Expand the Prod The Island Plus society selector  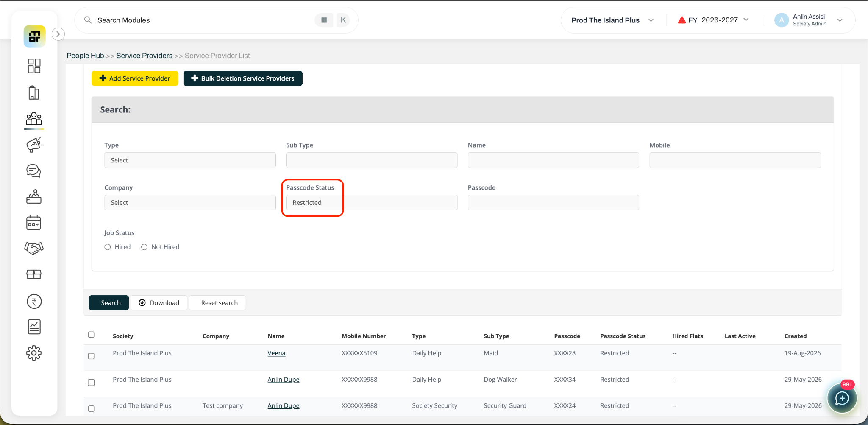point(612,20)
